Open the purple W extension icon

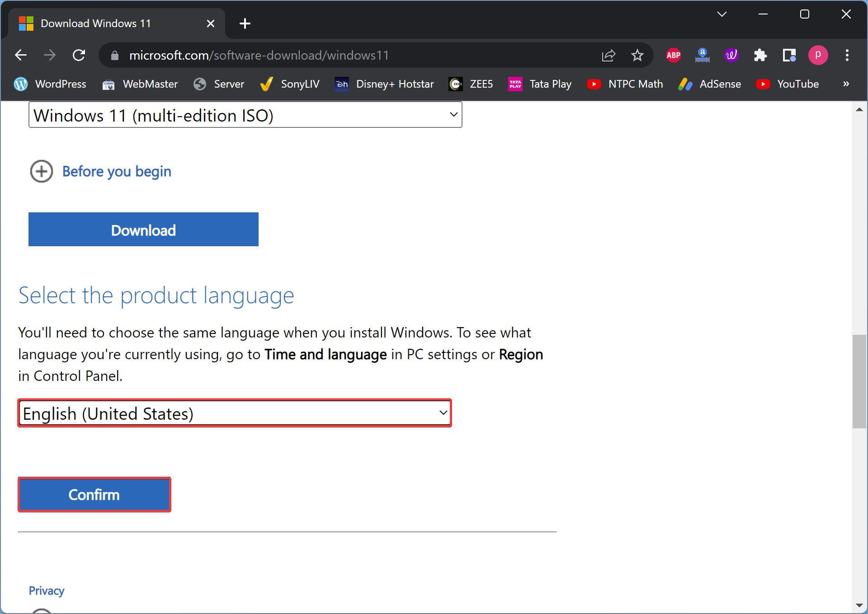(731, 55)
